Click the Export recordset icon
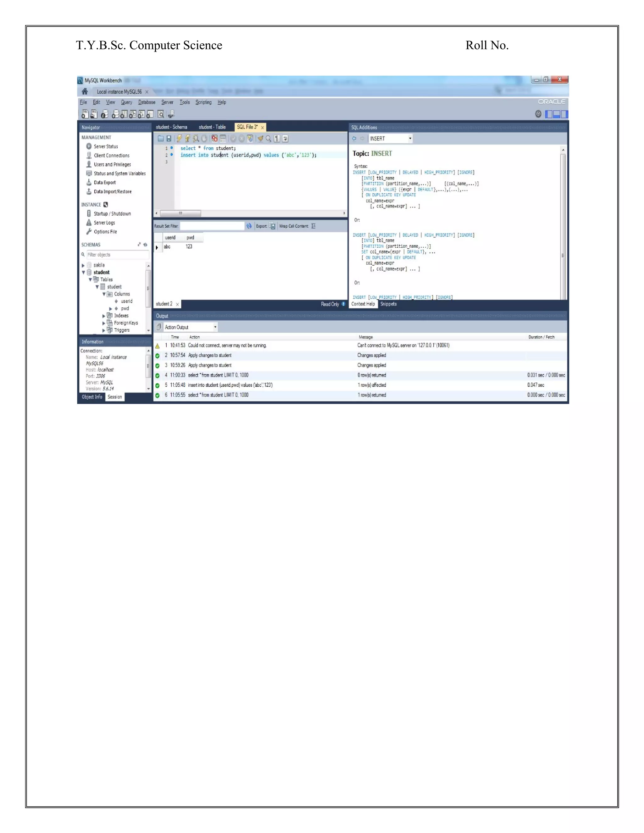Viewport: 644px width, 833px height. coord(272,226)
